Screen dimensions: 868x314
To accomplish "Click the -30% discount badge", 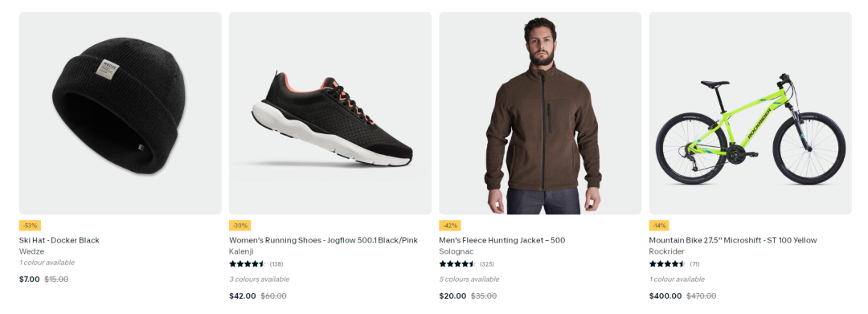I will [x=240, y=226].
